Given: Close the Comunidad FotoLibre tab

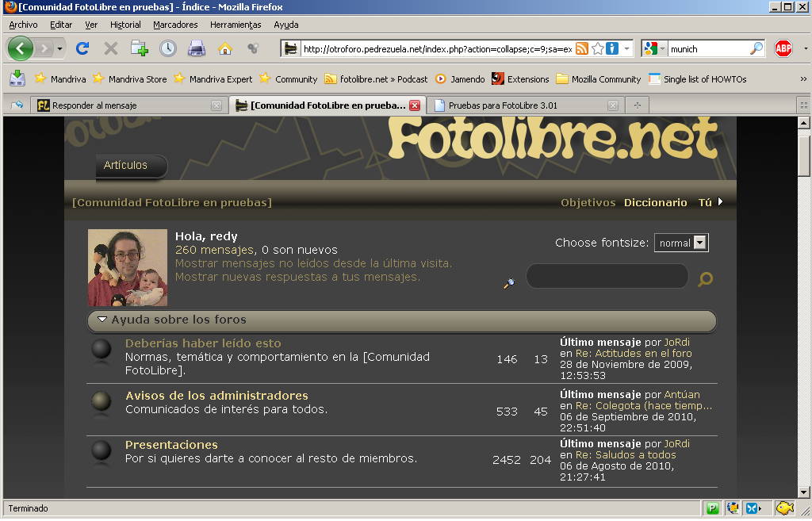Looking at the screenshot, I should click(x=414, y=105).
